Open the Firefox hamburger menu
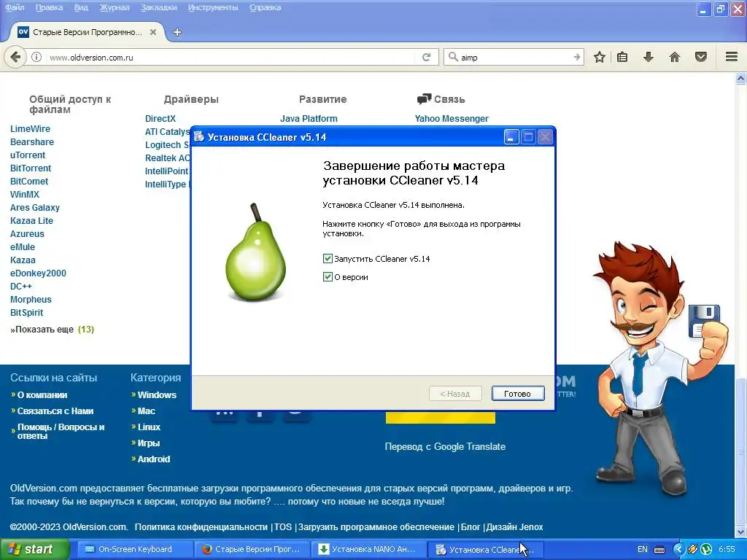The height and width of the screenshot is (560, 747). click(x=732, y=57)
